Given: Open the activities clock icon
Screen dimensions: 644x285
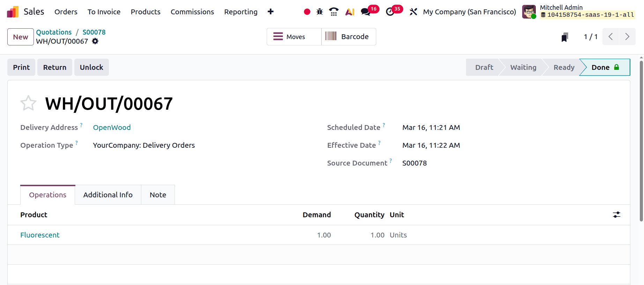Looking at the screenshot, I should (390, 12).
